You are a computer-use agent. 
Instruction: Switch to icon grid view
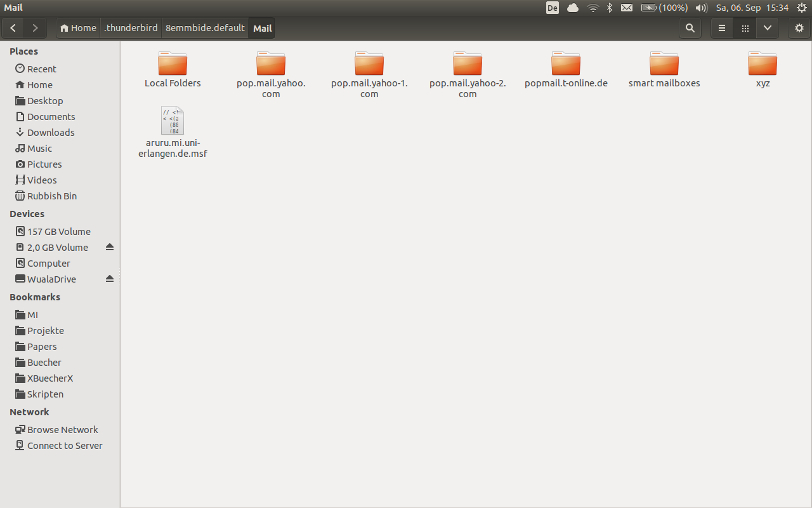[745, 28]
